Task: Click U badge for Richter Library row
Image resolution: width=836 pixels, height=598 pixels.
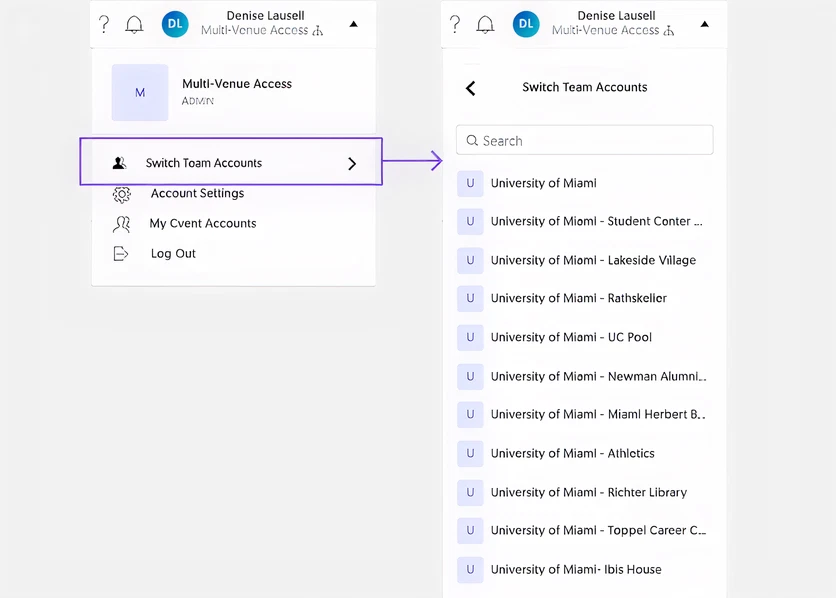Action: coord(470,492)
